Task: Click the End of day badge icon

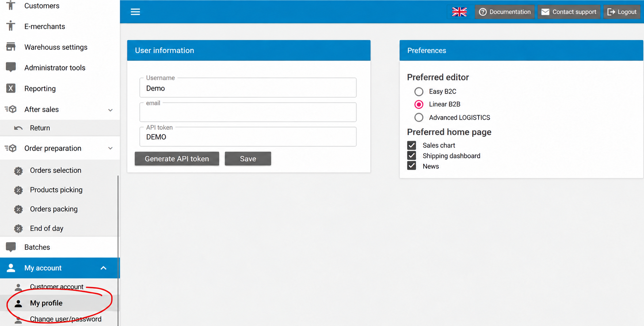Action: [18, 229]
